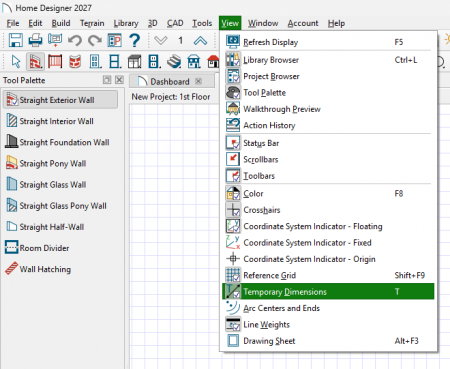Open the Account menu
Image resolution: width=450 pixels, height=369 pixels.
(303, 23)
